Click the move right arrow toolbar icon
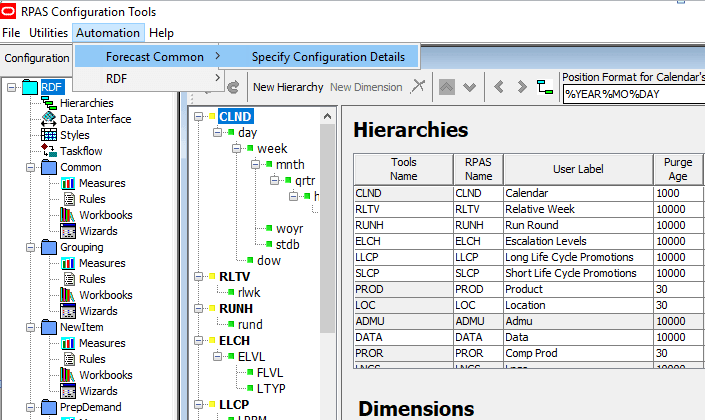This screenshot has height=420, width=705. click(520, 87)
